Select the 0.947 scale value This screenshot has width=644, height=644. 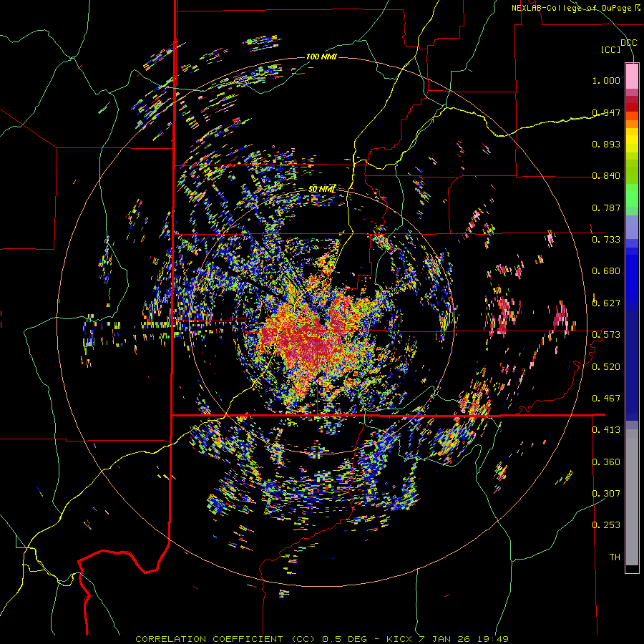606,112
